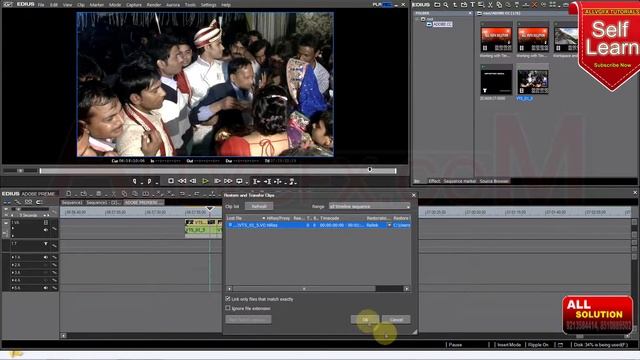Stop playback in the preview player
640x360 pixels.
pyautogui.click(x=171, y=181)
